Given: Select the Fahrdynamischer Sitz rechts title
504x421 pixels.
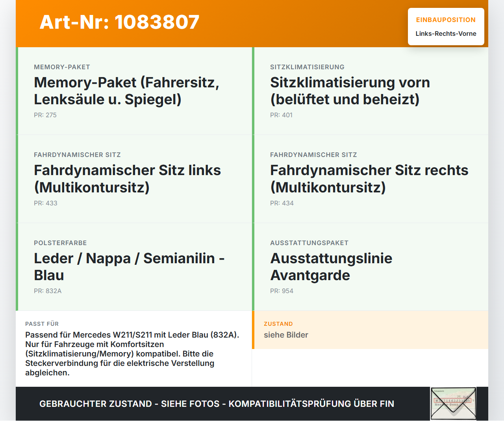Looking at the screenshot, I should click(369, 179).
